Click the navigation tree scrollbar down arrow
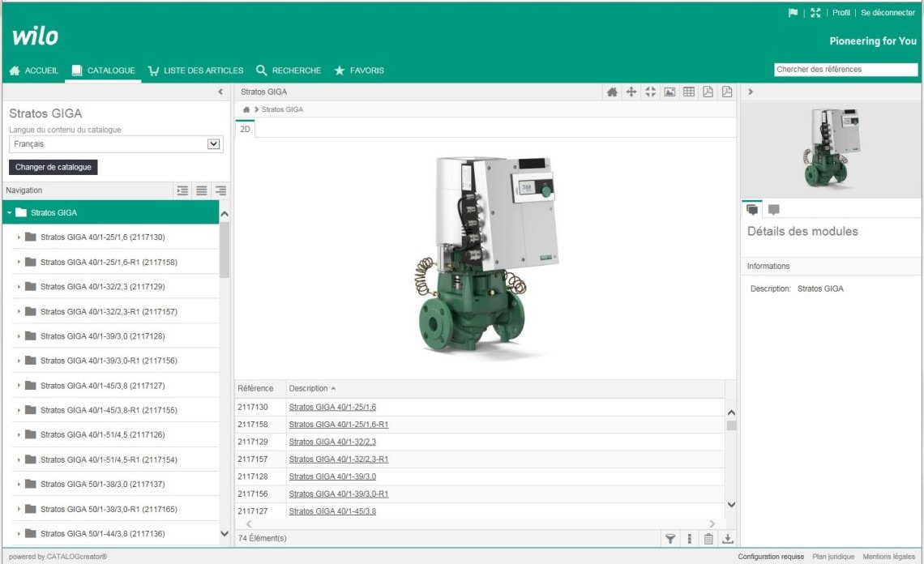 point(225,534)
